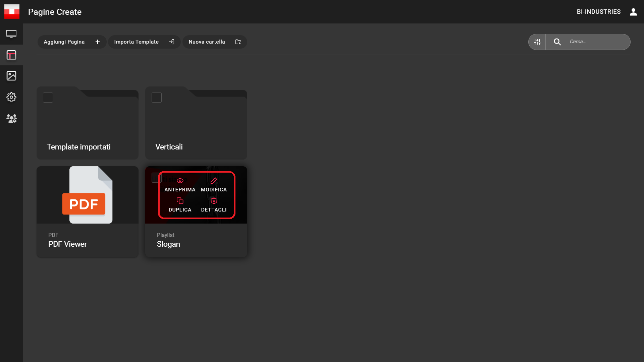This screenshot has height=362, width=644.
Task: Open Dettagli for Slogan page
Action: point(214,205)
